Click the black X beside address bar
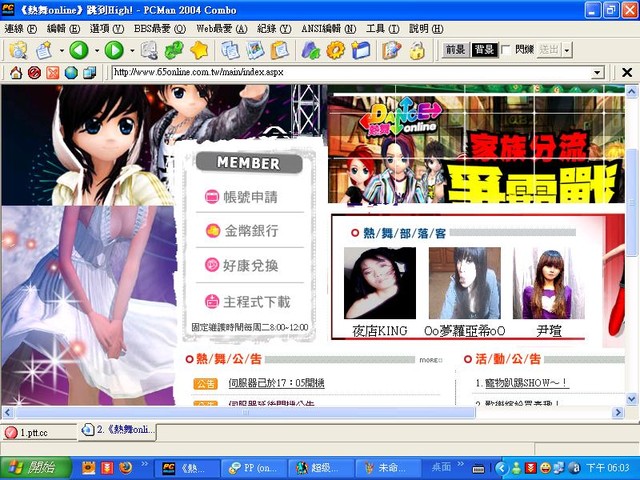Viewport: 640px width, 480px height. tap(627, 73)
